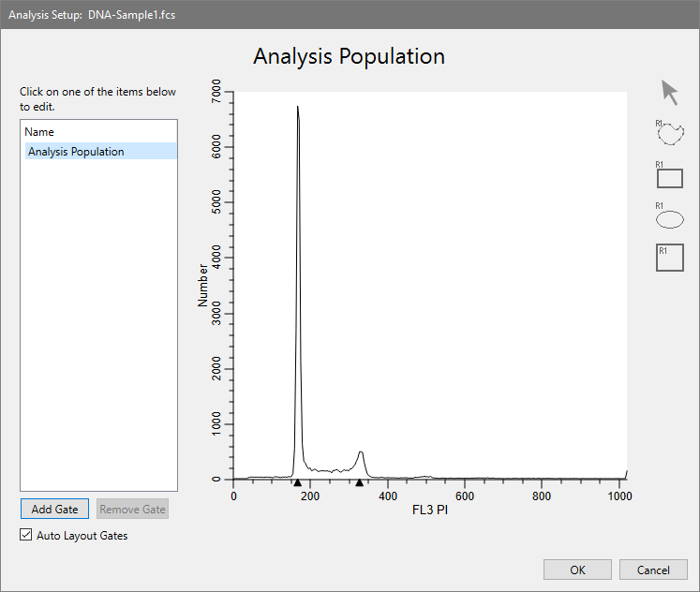
Task: Click the 600 x-axis tick label
Action: coord(465,496)
